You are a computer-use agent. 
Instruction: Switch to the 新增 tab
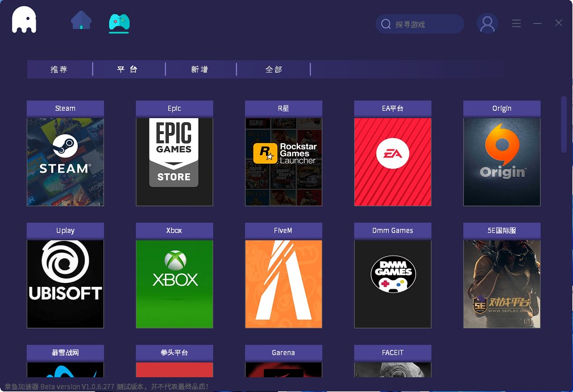[201, 69]
